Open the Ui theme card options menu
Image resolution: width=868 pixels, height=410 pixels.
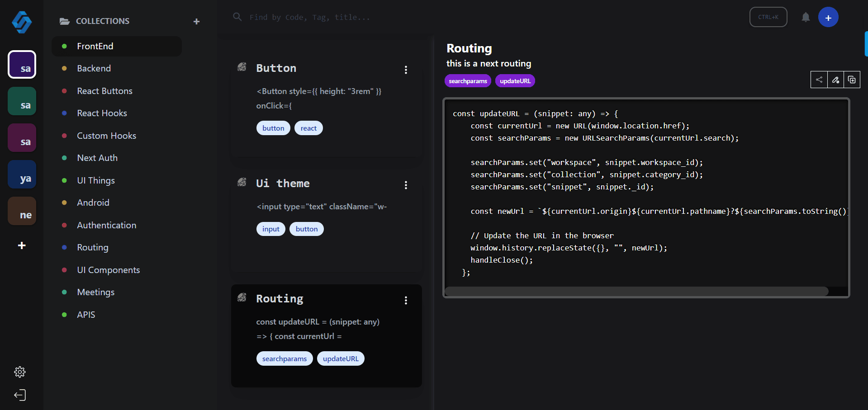(406, 185)
